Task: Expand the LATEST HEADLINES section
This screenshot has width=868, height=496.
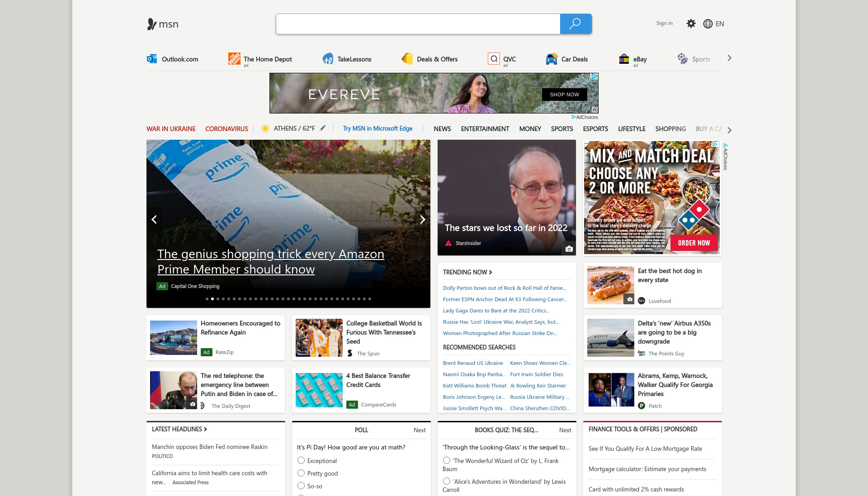Action: [179, 429]
